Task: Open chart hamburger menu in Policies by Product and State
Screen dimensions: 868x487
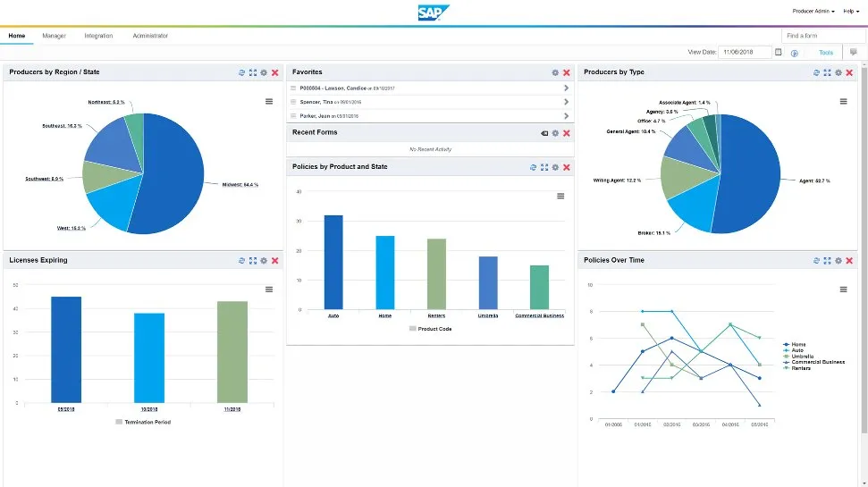Action: (x=560, y=197)
